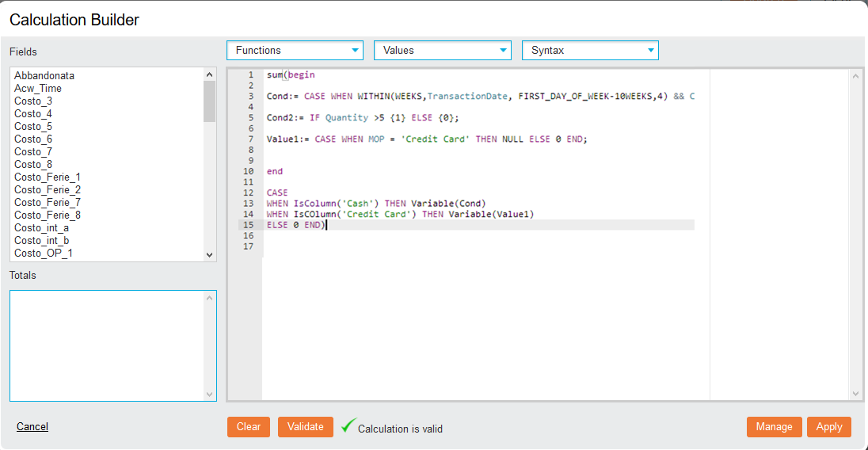Click the green valid checkmark icon
Screen dimensions: 868x450
click(x=348, y=425)
